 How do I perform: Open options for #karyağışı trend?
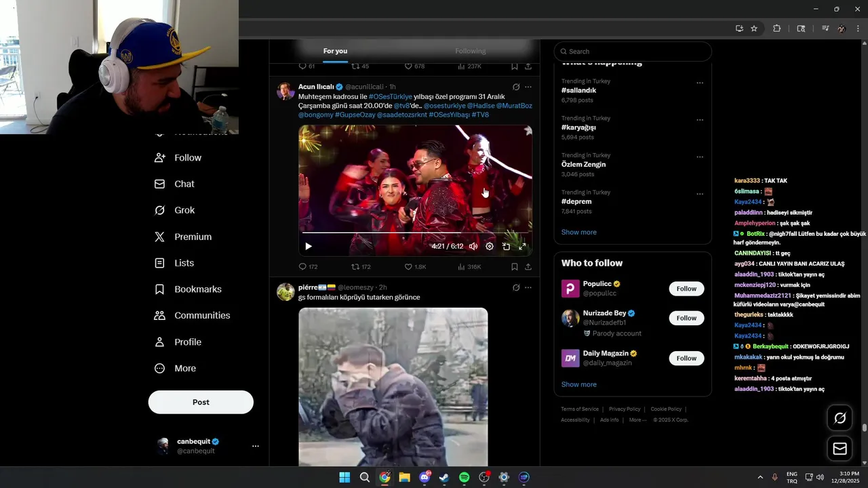coord(700,120)
